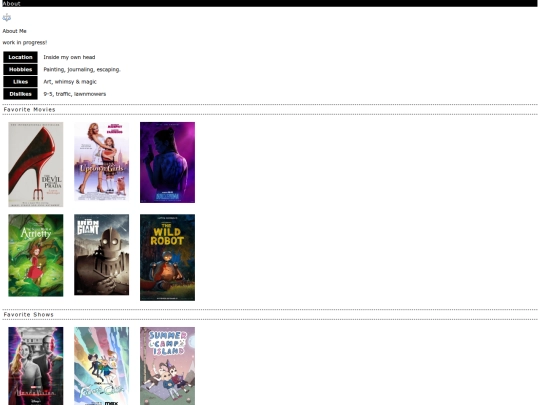Select the purple Ballerina movie poster
This screenshot has width=540, height=405.
[167, 162]
